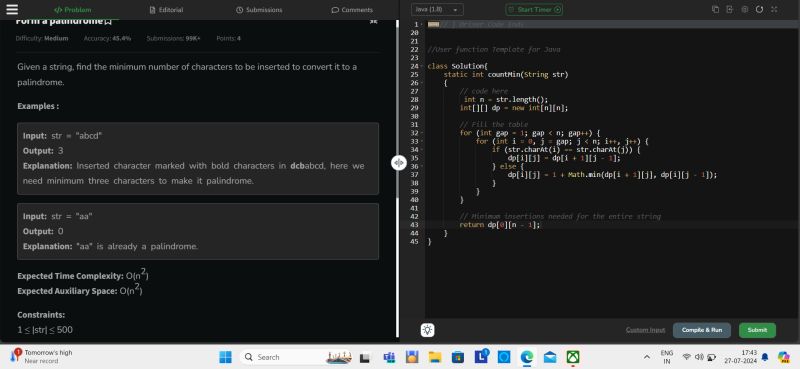Collapse the if block fold at line 34
Viewport: 800px width, 369px height.
pos(421,150)
